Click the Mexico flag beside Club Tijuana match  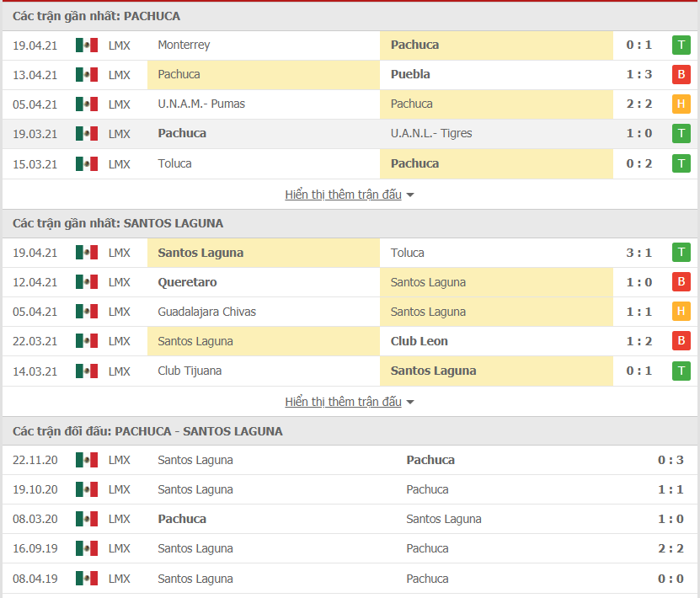[x=86, y=371]
